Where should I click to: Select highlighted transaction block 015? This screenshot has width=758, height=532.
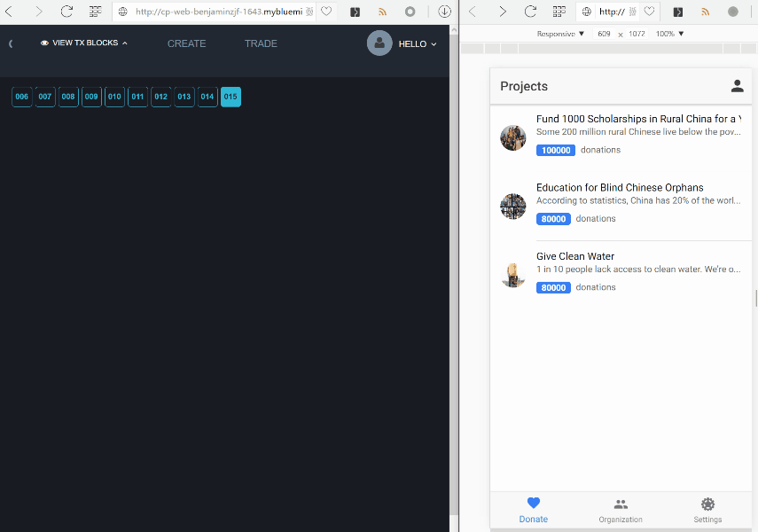[231, 97]
